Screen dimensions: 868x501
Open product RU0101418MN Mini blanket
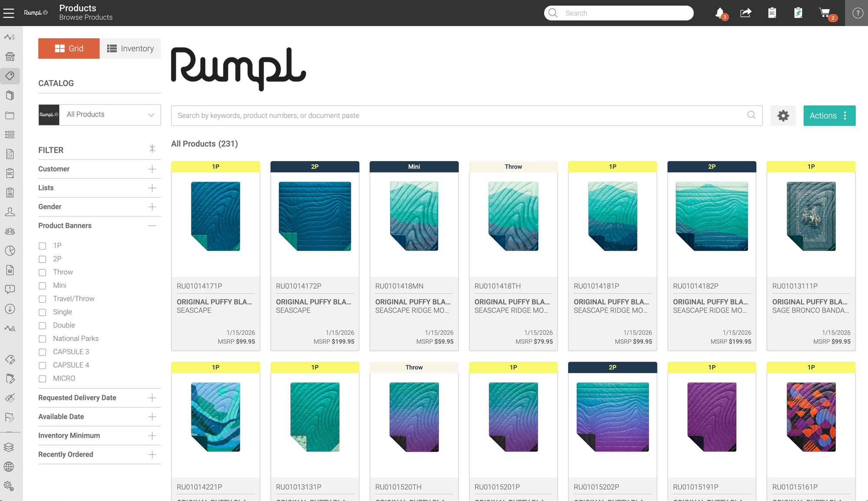point(414,256)
